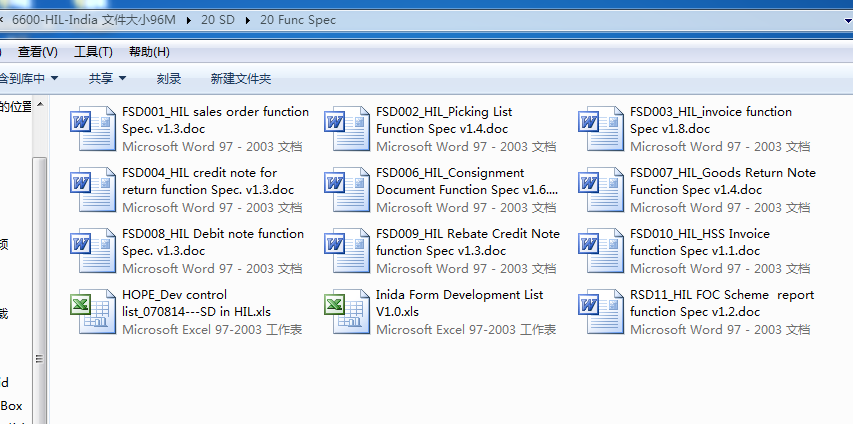Click filename FSD002_HIL_Picking List Function Spec v1.4.doc
This screenshot has width=853, height=424.
tap(444, 120)
